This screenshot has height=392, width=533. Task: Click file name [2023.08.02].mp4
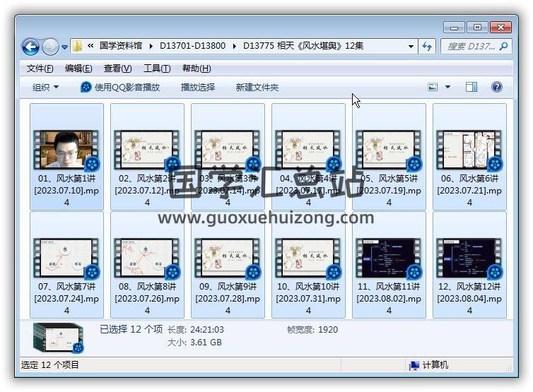tap(389, 304)
